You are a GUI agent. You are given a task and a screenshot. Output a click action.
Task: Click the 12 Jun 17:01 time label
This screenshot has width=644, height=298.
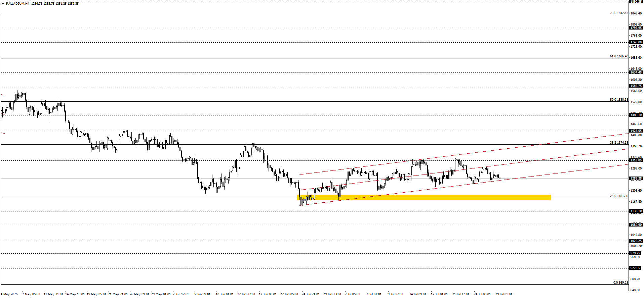pos(246,294)
